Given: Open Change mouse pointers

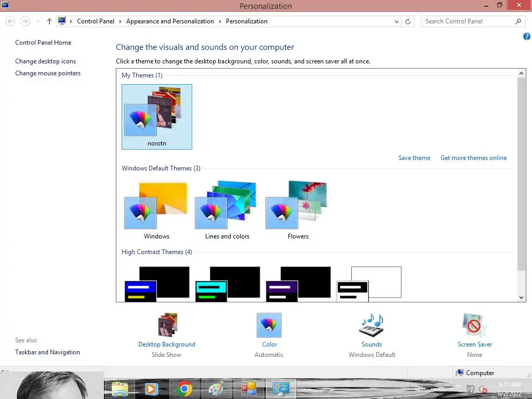Looking at the screenshot, I should click(x=48, y=73).
